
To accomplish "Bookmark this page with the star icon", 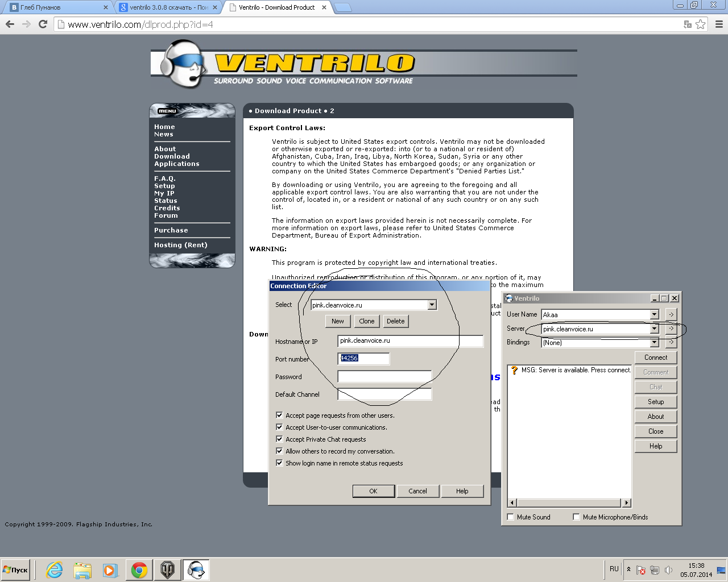I will tap(701, 24).
